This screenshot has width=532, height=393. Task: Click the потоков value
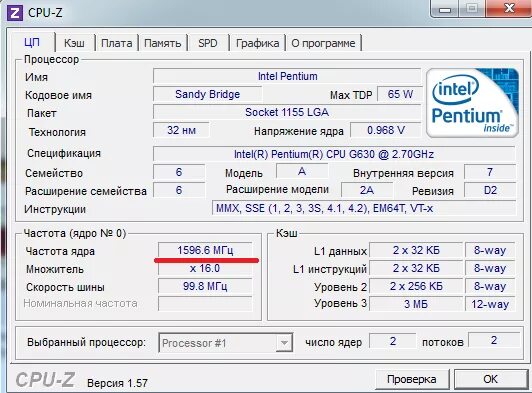(x=494, y=340)
